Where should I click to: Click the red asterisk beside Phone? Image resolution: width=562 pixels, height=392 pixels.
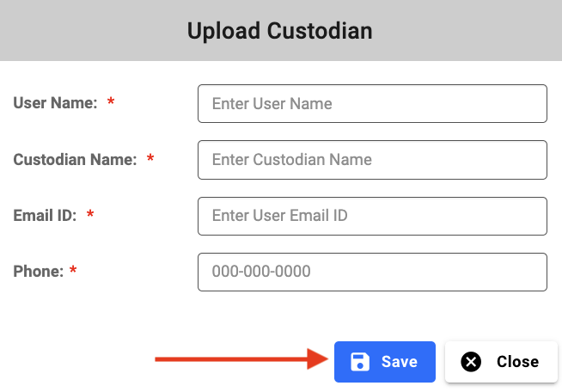[x=73, y=272]
